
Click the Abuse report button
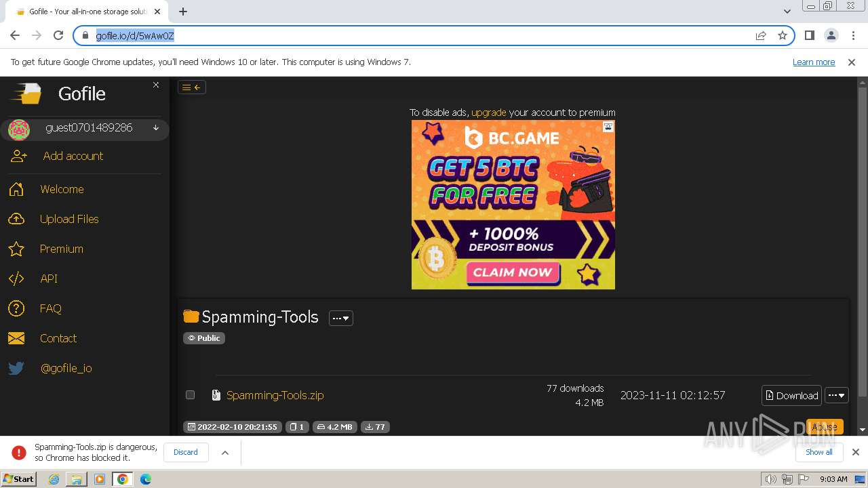[825, 427]
